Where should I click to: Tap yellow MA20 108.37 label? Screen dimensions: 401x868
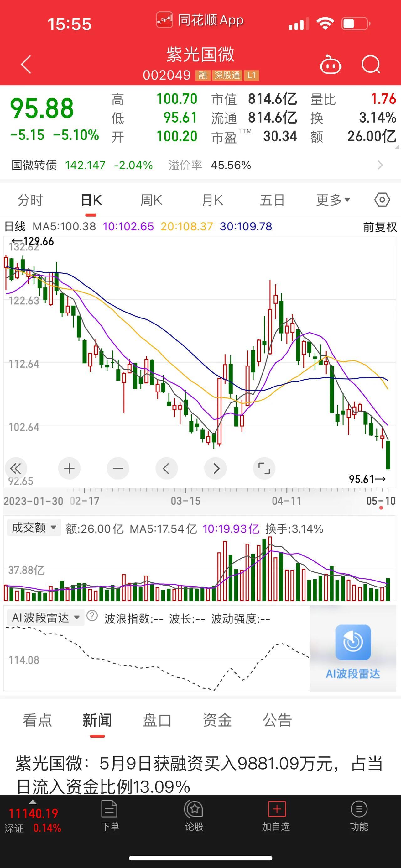[187, 226]
